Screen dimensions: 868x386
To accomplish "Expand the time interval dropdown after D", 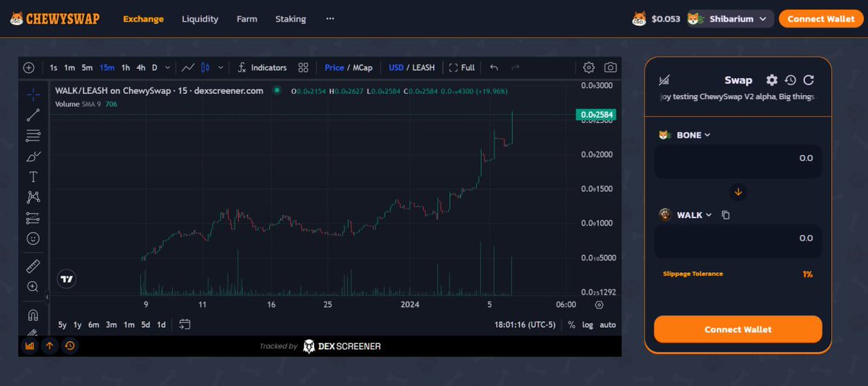I will (168, 67).
